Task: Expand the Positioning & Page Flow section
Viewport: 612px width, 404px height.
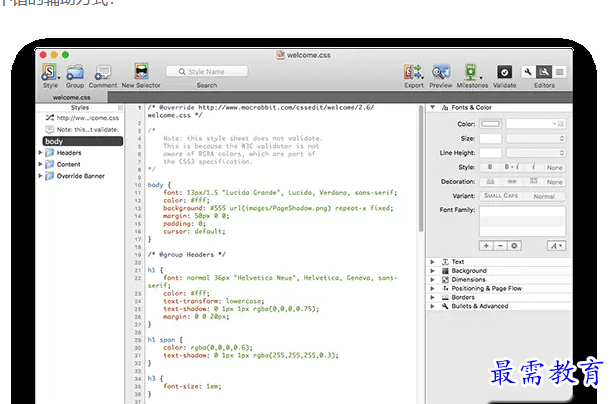Action: [x=433, y=288]
